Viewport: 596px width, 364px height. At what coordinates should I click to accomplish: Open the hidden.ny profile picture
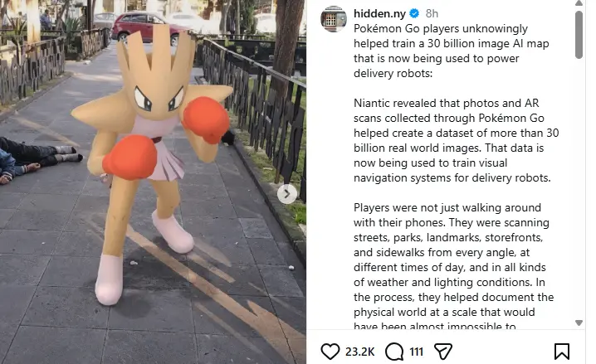point(334,19)
